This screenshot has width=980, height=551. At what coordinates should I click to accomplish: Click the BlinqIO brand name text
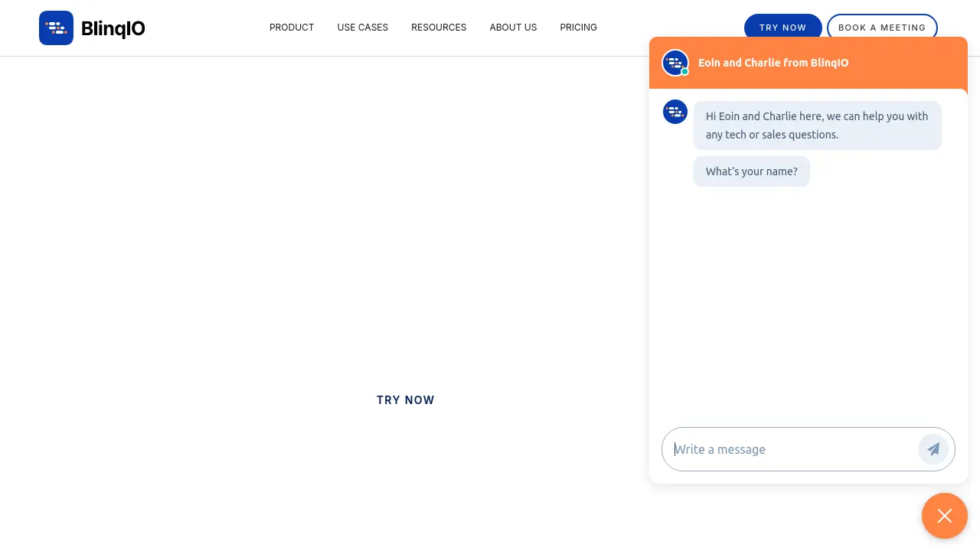113,28
